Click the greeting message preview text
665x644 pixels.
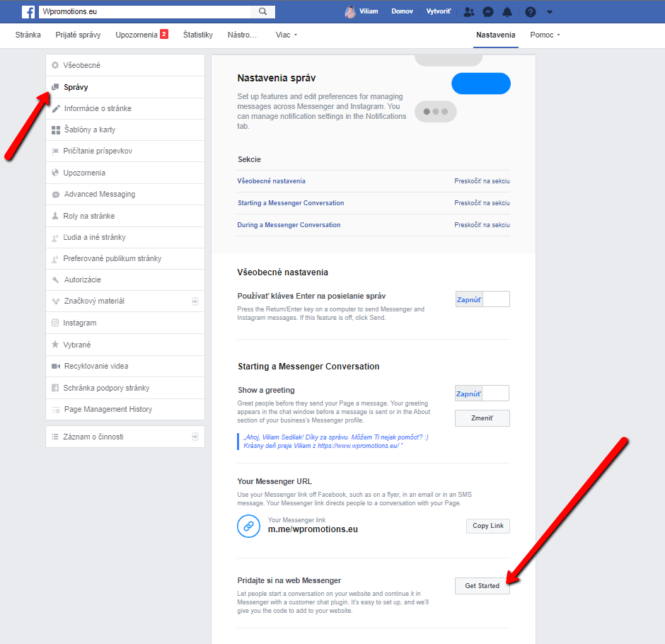coord(336,442)
